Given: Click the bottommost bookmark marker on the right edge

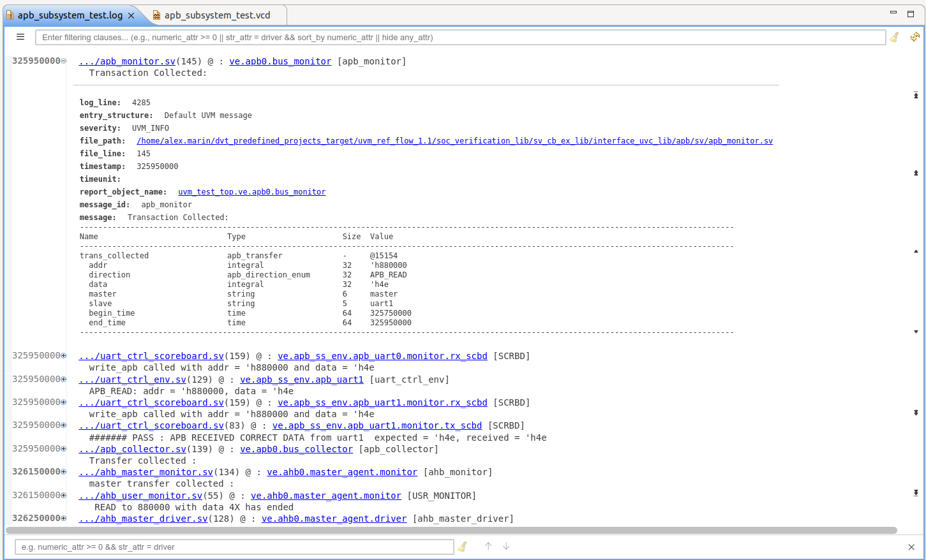Looking at the screenshot, I should tap(916, 493).
